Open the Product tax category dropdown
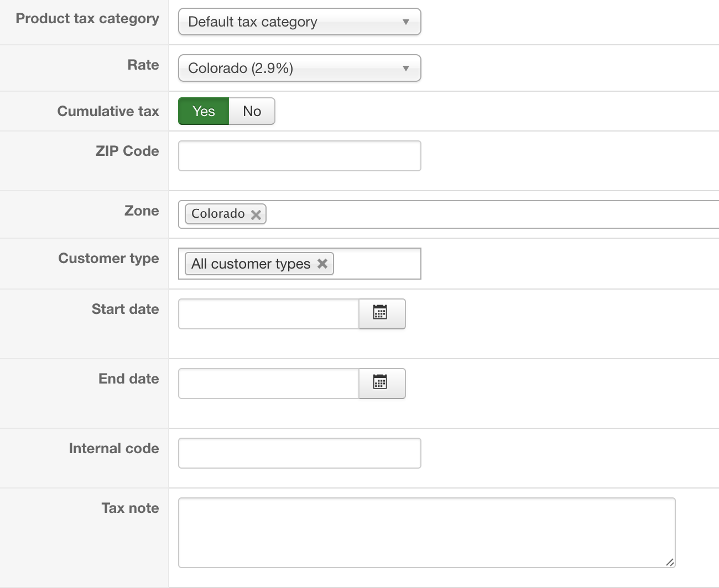719x588 pixels. coord(299,22)
